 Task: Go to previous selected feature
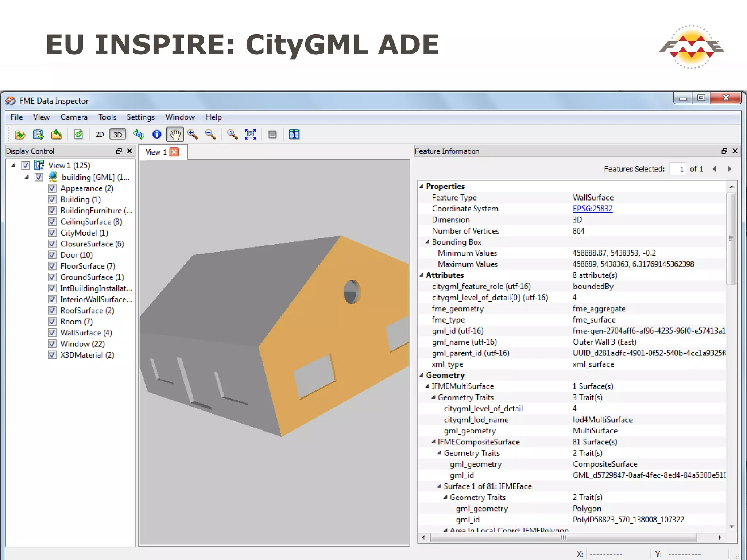tap(715, 169)
